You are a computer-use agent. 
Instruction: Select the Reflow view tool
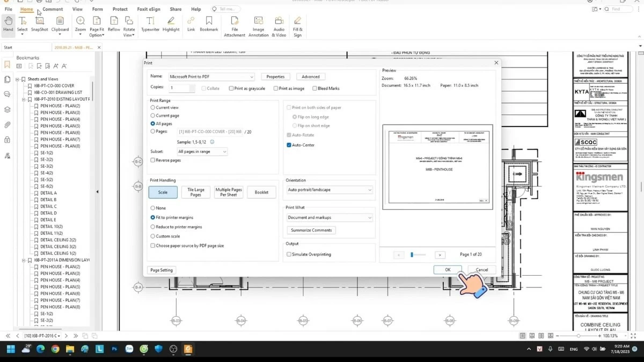(113, 24)
